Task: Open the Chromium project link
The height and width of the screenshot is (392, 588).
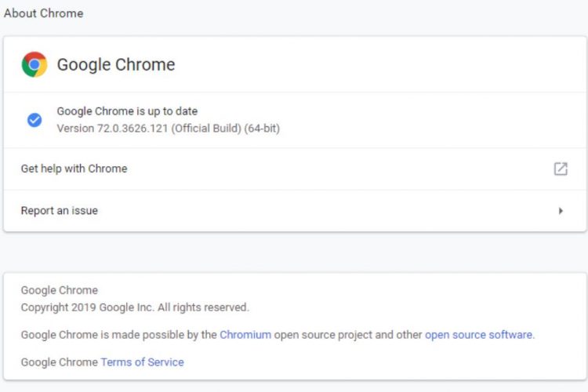Action: 245,335
